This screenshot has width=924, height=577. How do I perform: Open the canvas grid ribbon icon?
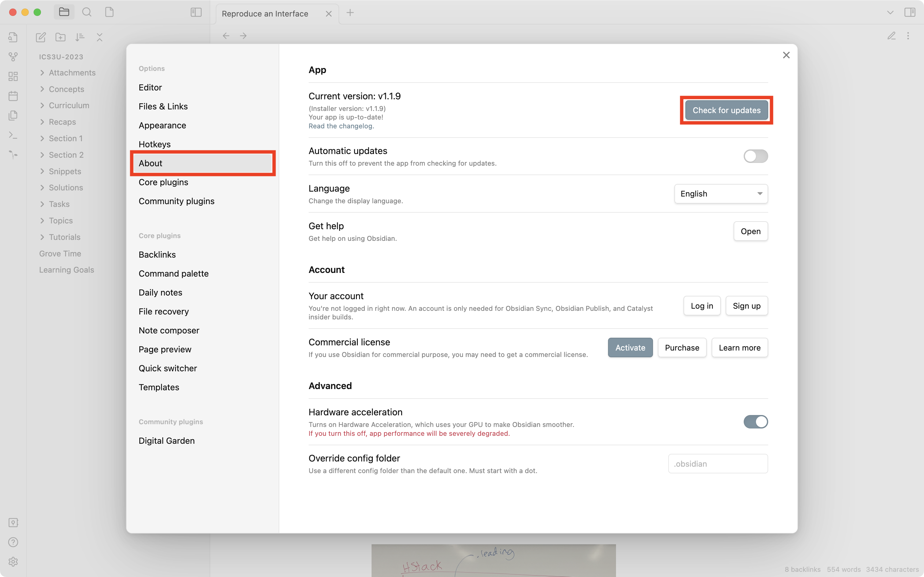(x=13, y=76)
